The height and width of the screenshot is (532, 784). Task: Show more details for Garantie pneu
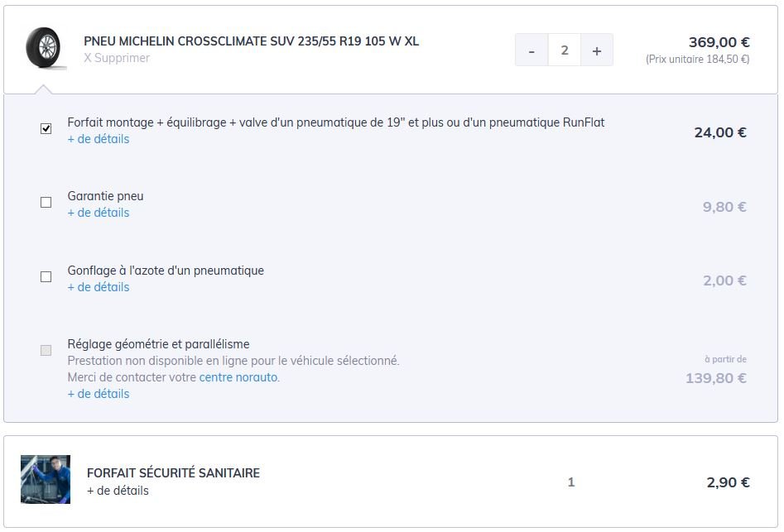click(x=99, y=213)
